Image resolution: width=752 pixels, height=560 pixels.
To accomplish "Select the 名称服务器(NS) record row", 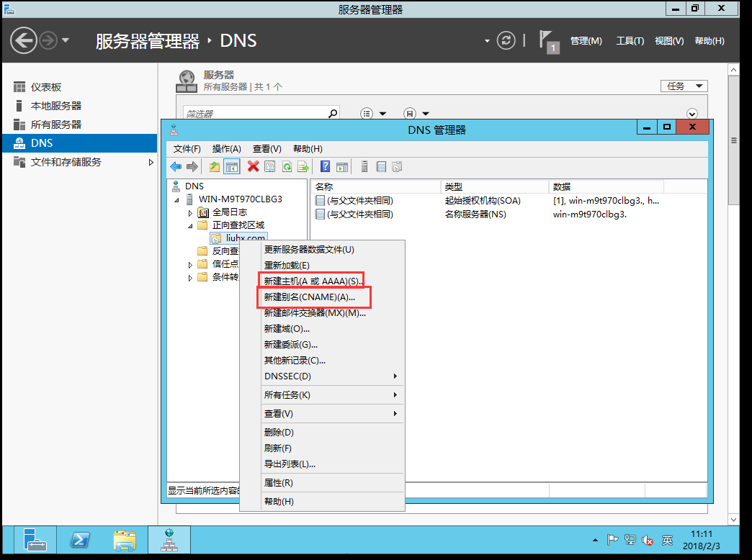I will 487,214.
